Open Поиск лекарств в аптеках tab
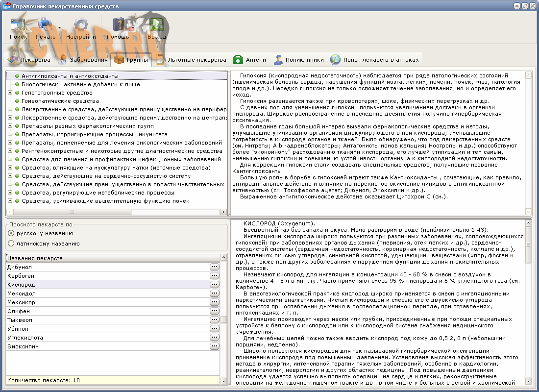 pos(375,60)
